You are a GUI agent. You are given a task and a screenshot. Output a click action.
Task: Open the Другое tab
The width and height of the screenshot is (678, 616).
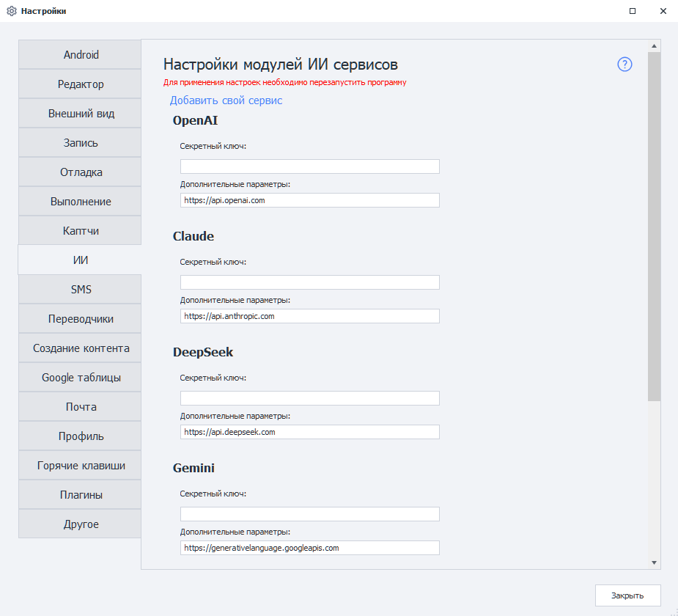(x=80, y=524)
